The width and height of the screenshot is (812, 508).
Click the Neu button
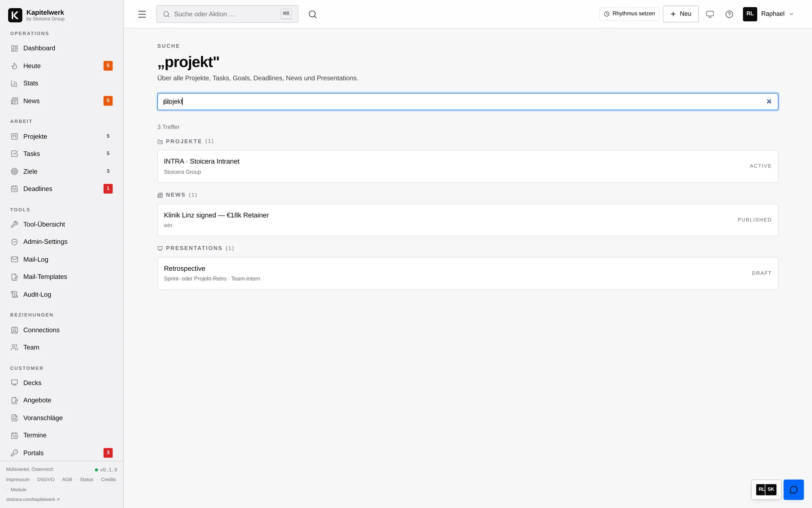click(680, 14)
